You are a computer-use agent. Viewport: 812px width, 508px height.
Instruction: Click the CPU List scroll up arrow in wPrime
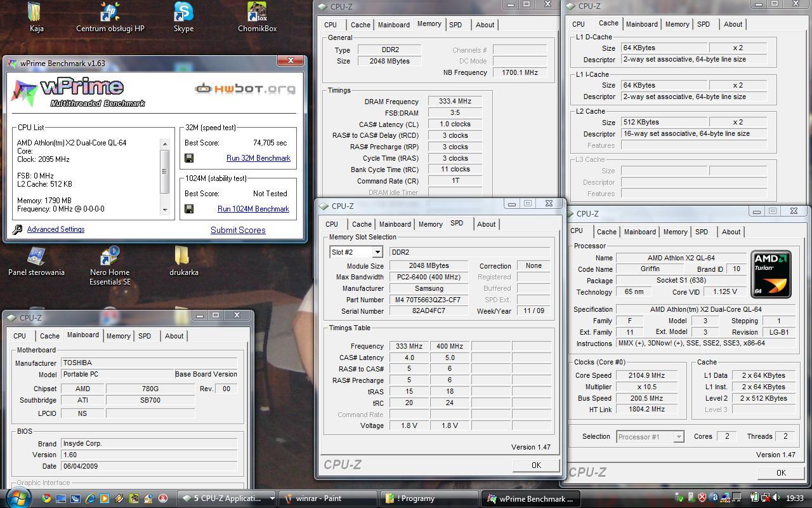tap(164, 144)
